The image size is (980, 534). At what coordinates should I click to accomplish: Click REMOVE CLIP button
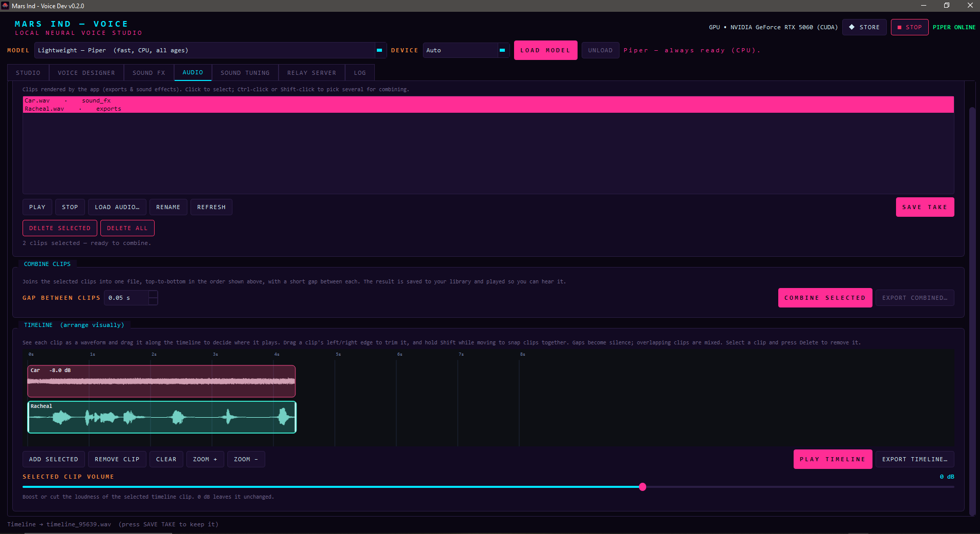[x=117, y=459]
